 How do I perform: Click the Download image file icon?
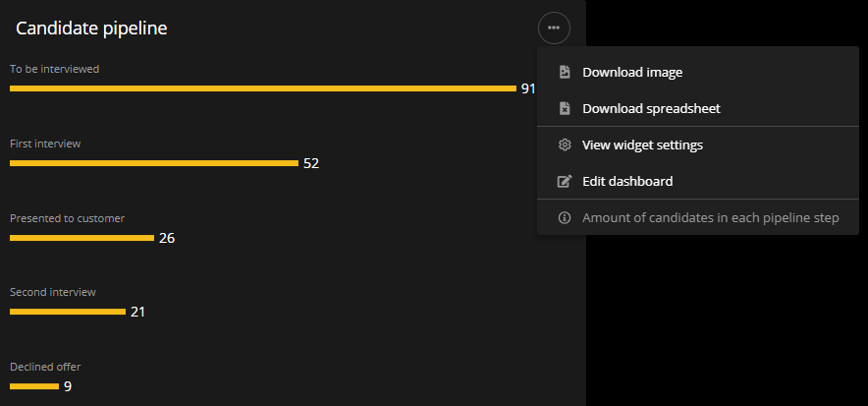click(x=565, y=72)
